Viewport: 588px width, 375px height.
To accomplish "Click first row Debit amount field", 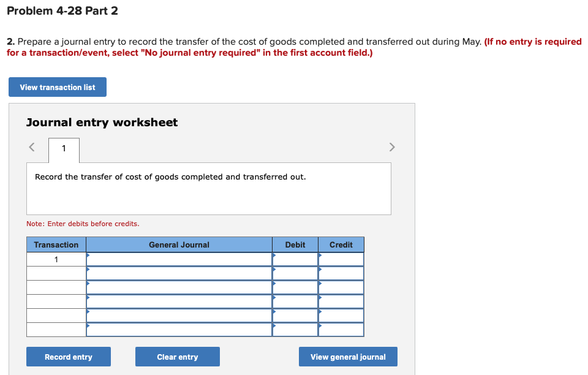I will tap(295, 259).
